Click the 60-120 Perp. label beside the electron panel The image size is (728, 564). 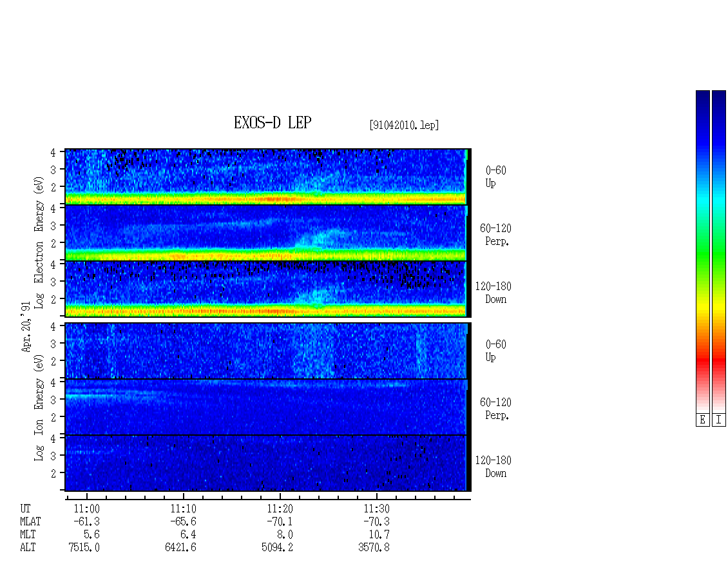click(x=495, y=235)
